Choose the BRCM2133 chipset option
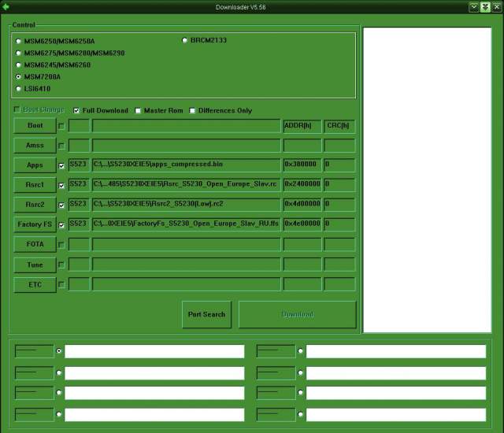 (185, 39)
